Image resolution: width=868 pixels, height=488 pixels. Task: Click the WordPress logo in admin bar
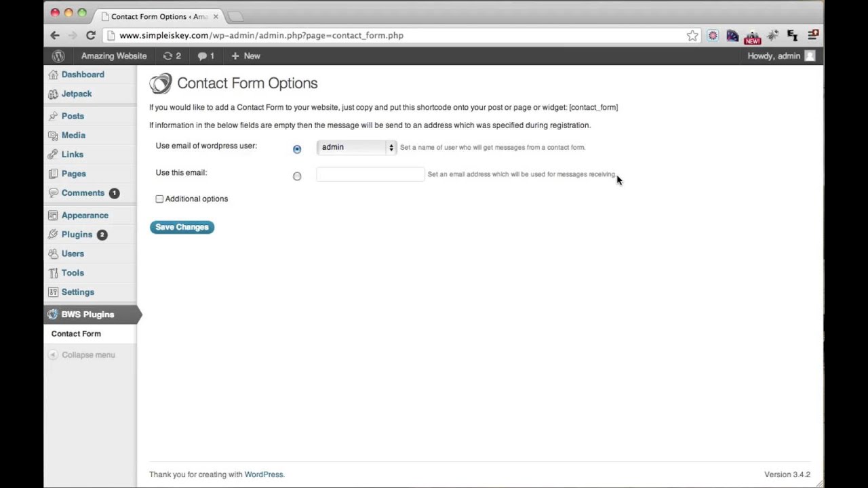point(58,56)
